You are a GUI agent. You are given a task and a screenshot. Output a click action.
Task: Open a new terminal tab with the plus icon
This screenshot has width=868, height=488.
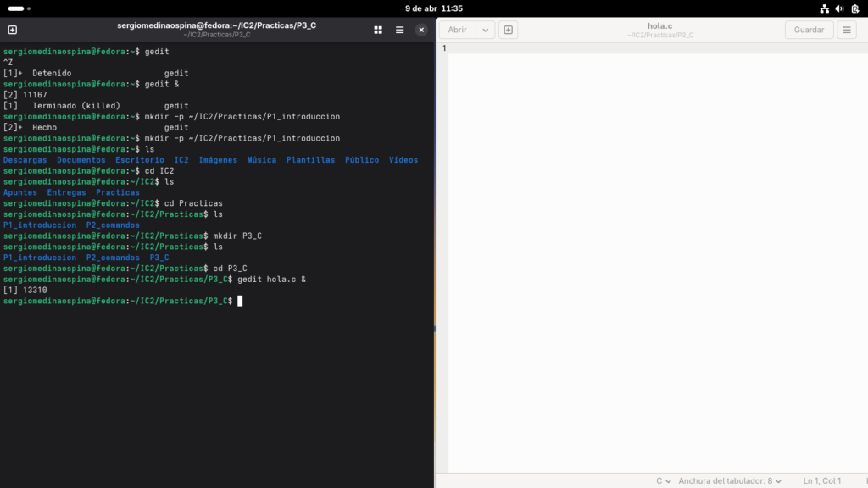(x=12, y=29)
